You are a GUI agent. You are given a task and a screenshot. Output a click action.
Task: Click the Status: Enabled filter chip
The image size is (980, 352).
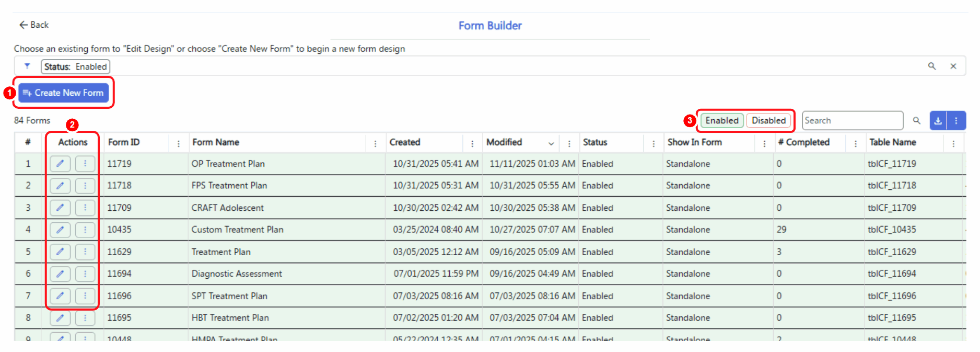75,66
